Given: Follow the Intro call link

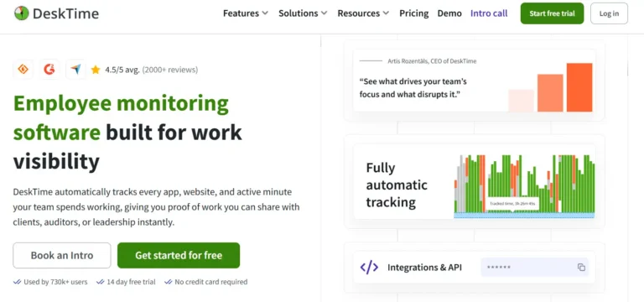Looking at the screenshot, I should coord(489,13).
